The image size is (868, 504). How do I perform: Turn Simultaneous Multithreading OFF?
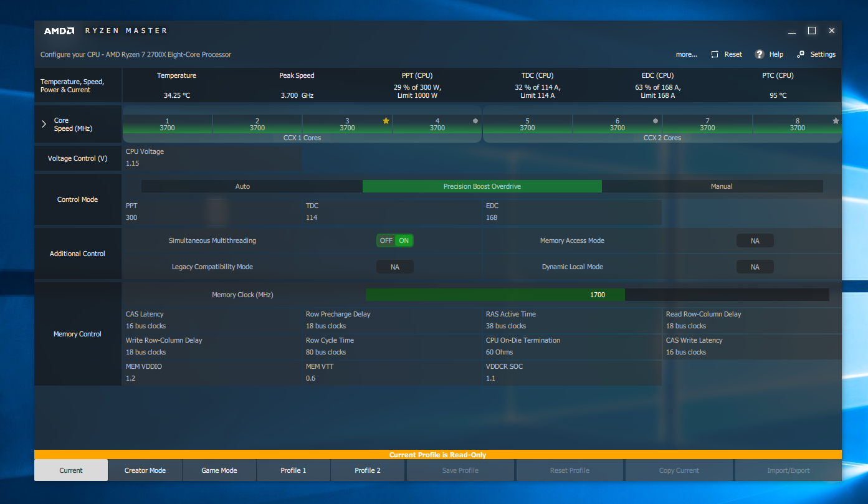pos(386,240)
